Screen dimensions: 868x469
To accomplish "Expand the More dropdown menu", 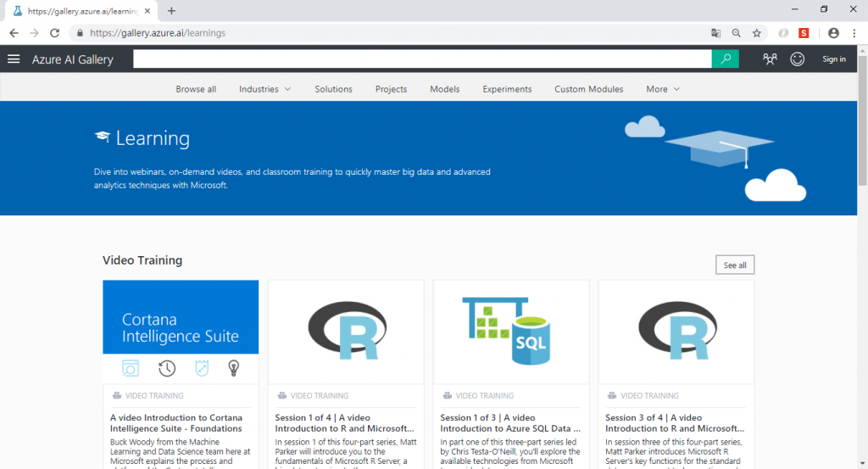I will [x=663, y=89].
